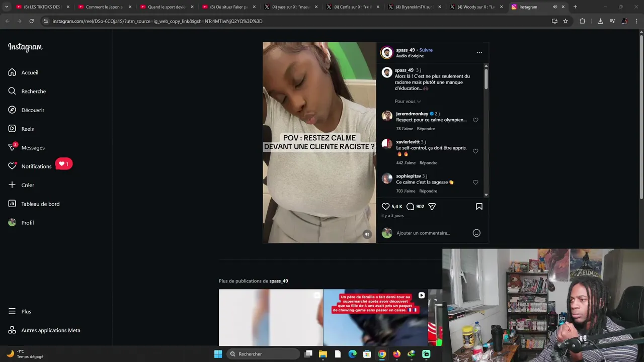The image size is (644, 362).
Task: Open Chrome downloads
Action: pos(600,21)
